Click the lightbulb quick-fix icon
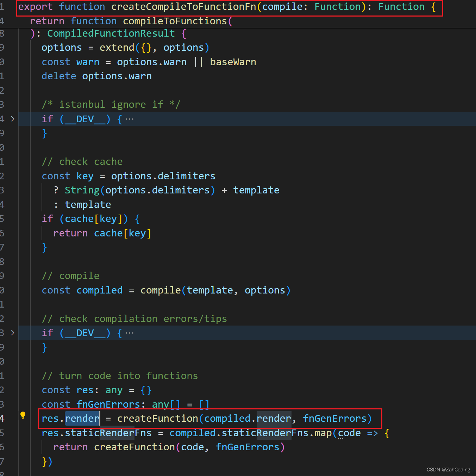 coord(23,415)
